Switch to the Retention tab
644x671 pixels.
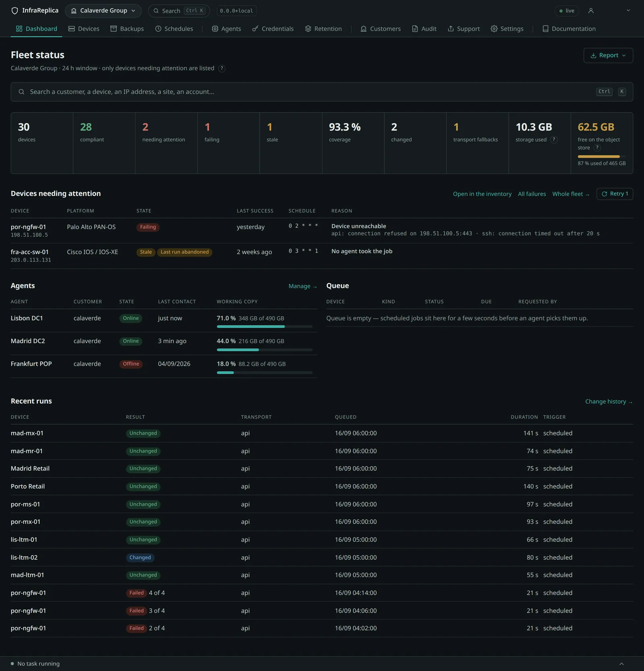323,29
